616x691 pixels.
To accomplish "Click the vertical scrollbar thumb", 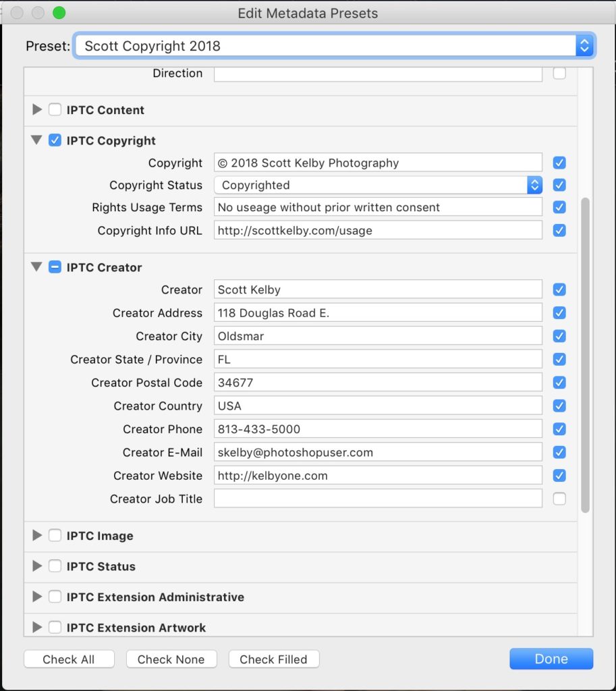I will [585, 355].
